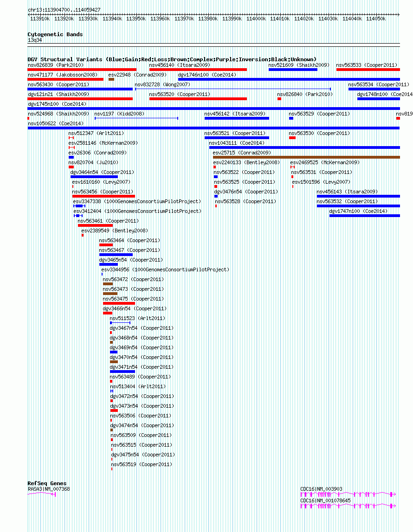
Task: Click nsv456143 (Itsara2009) label
Action: coord(347,192)
